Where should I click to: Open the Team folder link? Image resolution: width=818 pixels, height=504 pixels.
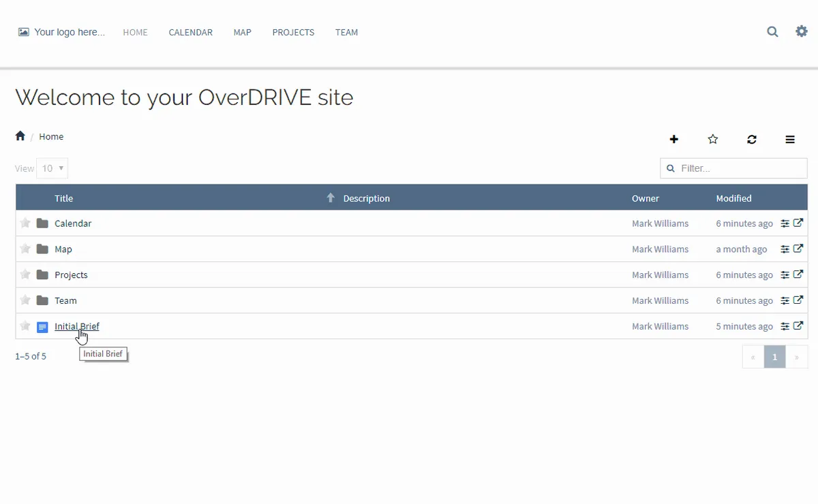tap(65, 300)
